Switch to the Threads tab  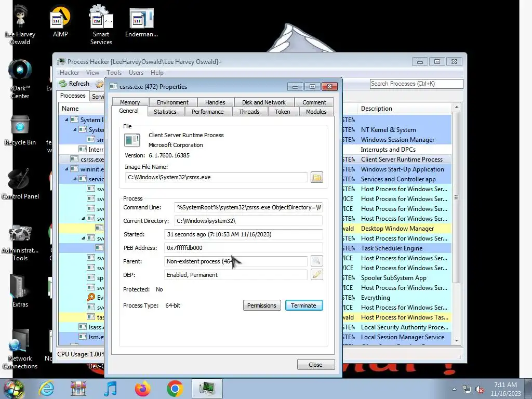(x=249, y=112)
